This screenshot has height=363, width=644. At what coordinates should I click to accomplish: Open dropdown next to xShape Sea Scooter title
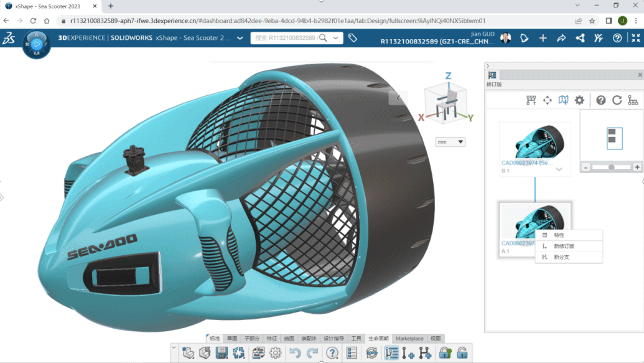(x=240, y=38)
